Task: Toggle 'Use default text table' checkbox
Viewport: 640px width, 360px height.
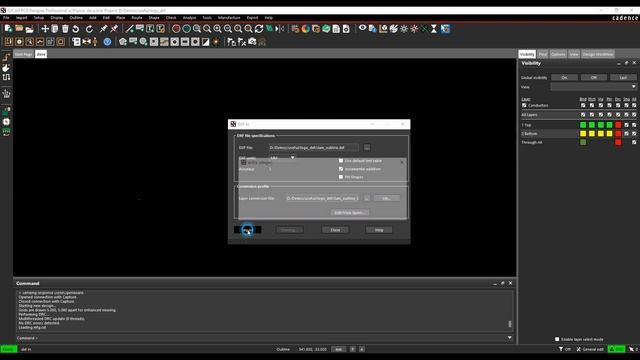Action: (x=341, y=161)
